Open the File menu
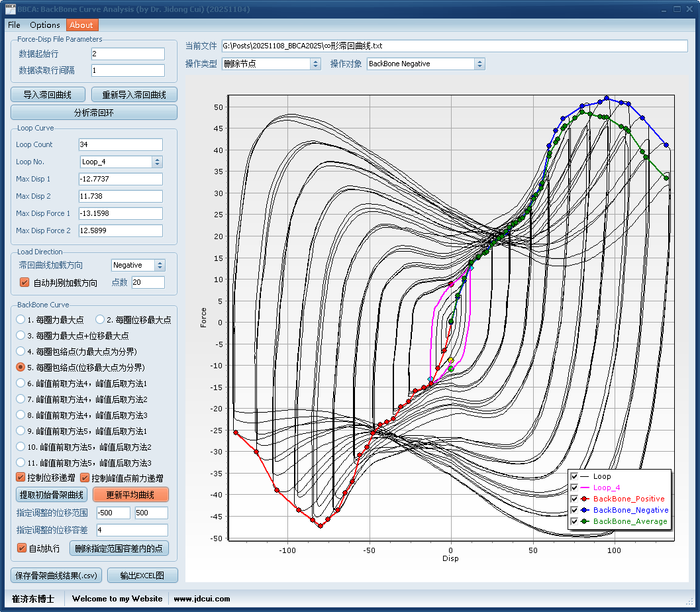The image size is (700, 612). coord(14,25)
